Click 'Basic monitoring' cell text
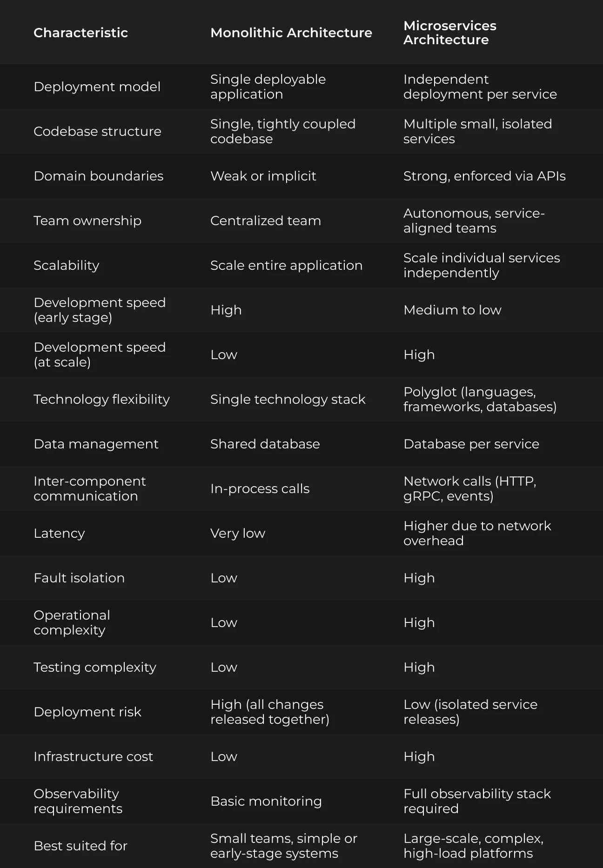Viewport: 603px width, 868px height. tap(266, 801)
